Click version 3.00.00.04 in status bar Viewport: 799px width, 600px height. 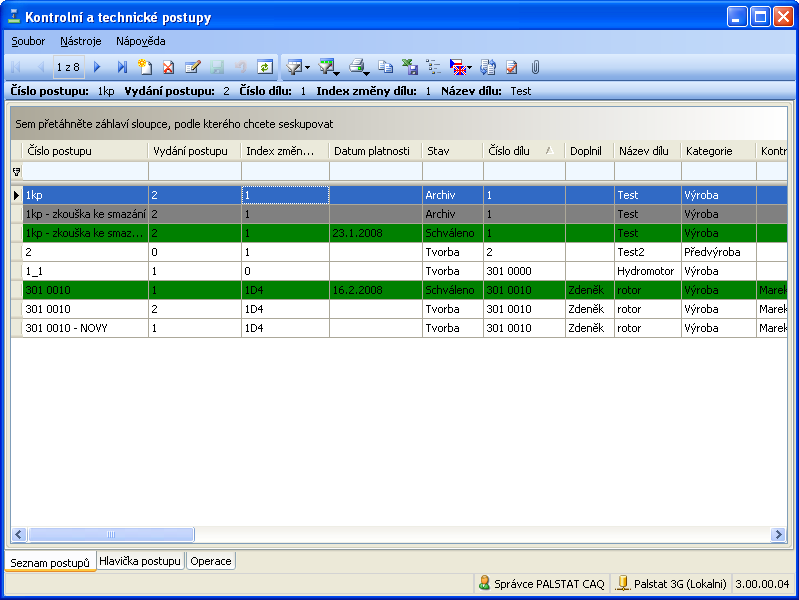click(762, 584)
